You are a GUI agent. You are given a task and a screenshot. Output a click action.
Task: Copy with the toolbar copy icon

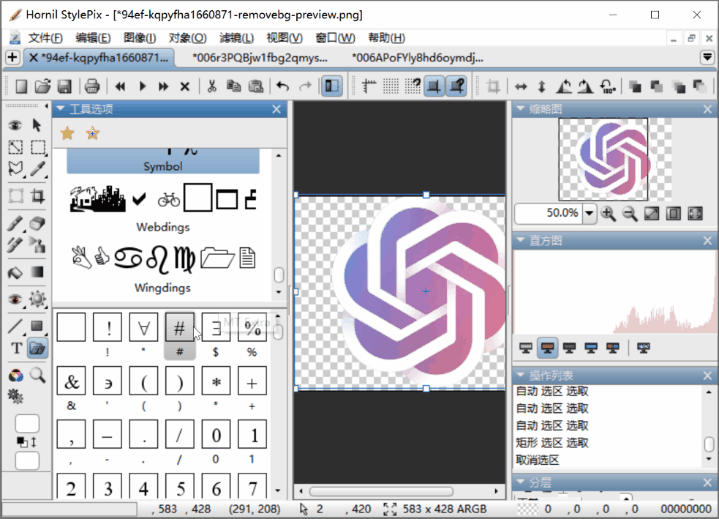[x=234, y=86]
